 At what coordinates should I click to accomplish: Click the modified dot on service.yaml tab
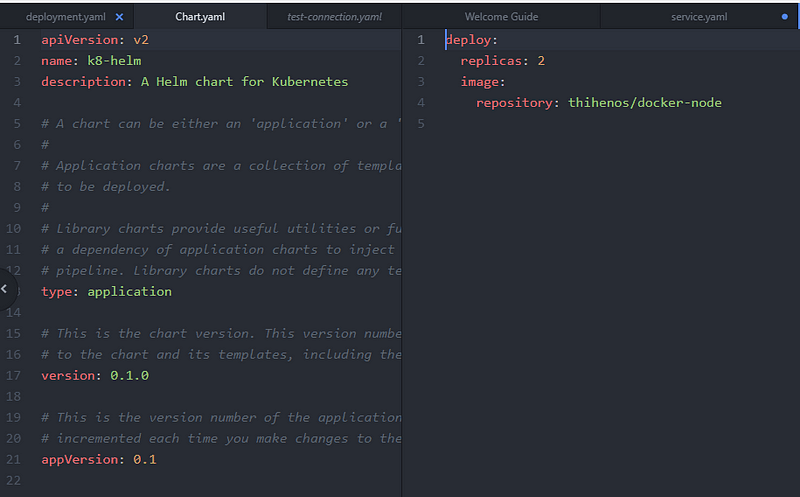click(784, 17)
